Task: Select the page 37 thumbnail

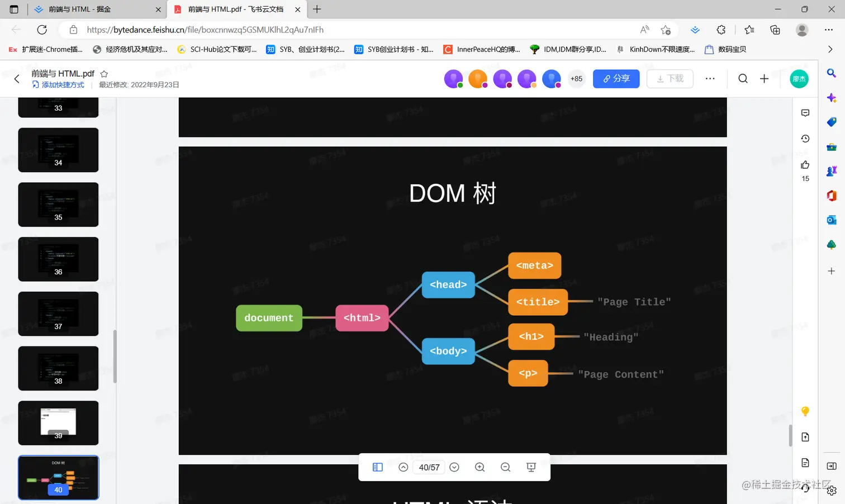Action: coord(58,313)
